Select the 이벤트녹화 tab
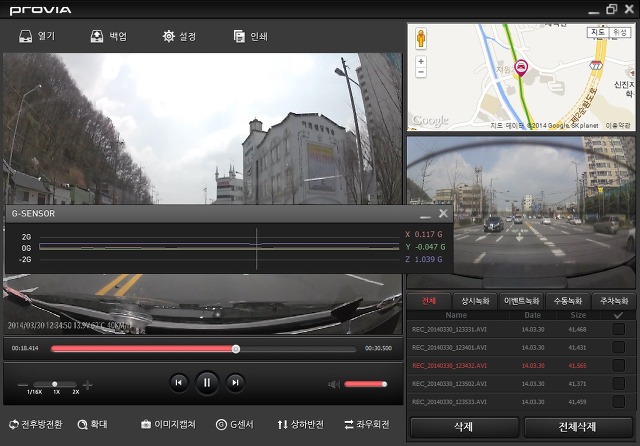Viewport: 640px width, 446px height. tap(522, 301)
